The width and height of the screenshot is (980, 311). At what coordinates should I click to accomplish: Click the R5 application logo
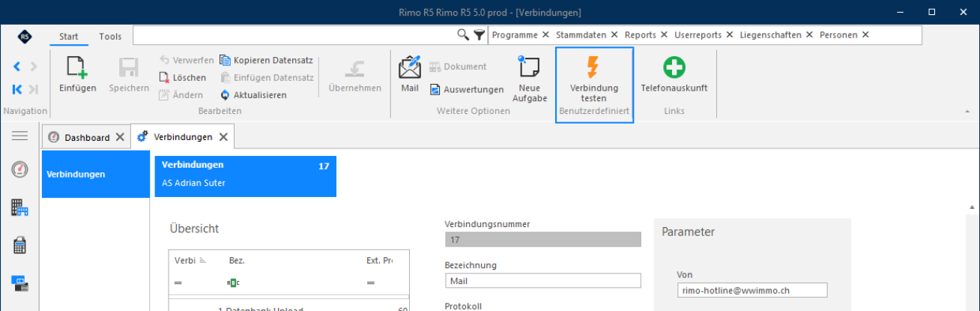25,35
